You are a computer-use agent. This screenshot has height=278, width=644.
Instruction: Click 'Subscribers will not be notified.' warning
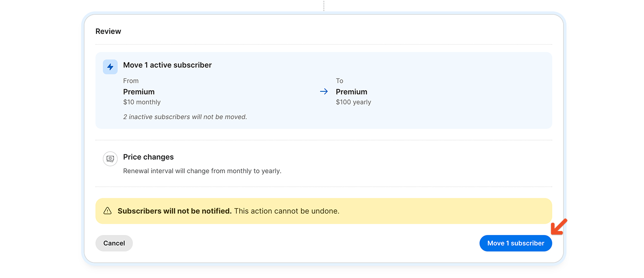174,211
